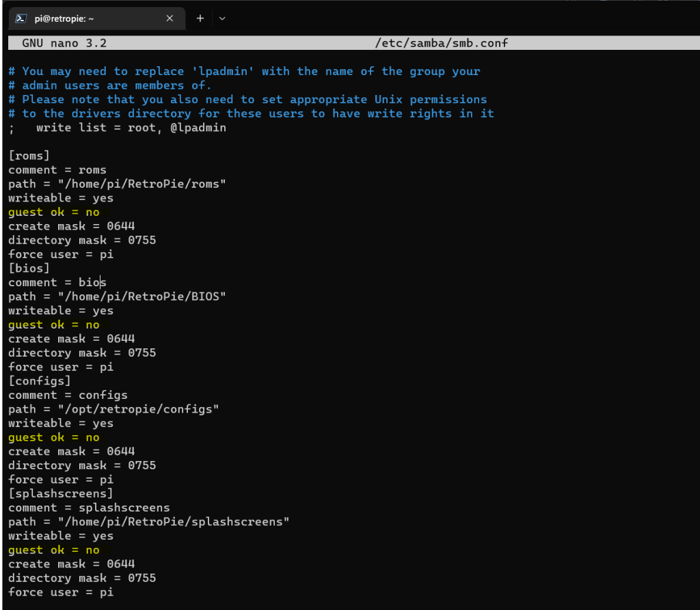Click the 'comment = configs' line
Viewport: 700px width, 610px height.
click(68, 396)
